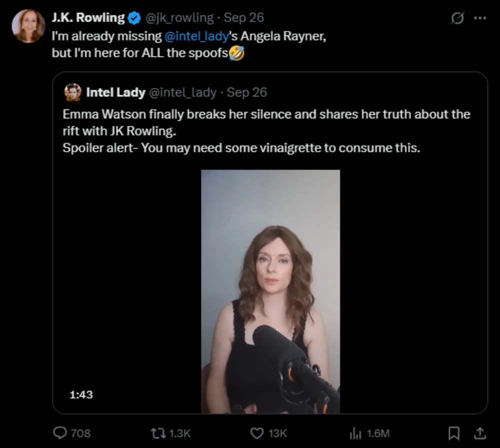The height and width of the screenshot is (448, 500).
Task: Play the quoted spoof video
Action: 270,291
